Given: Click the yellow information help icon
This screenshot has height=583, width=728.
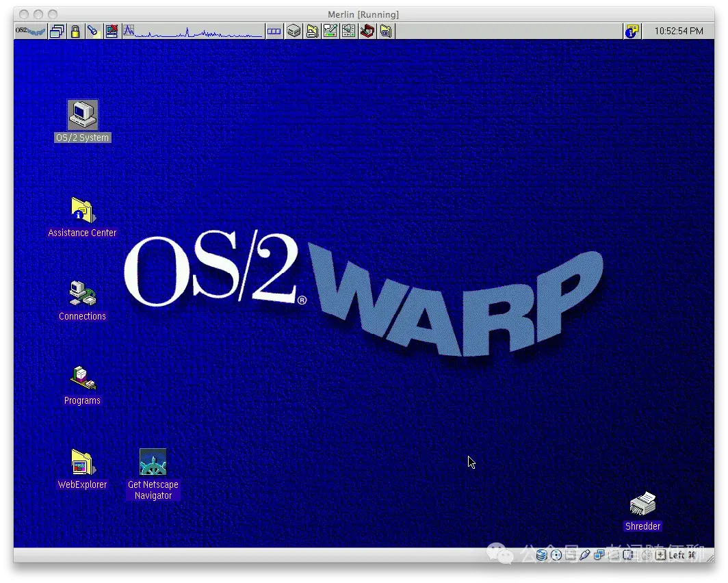Looking at the screenshot, I should (x=632, y=31).
